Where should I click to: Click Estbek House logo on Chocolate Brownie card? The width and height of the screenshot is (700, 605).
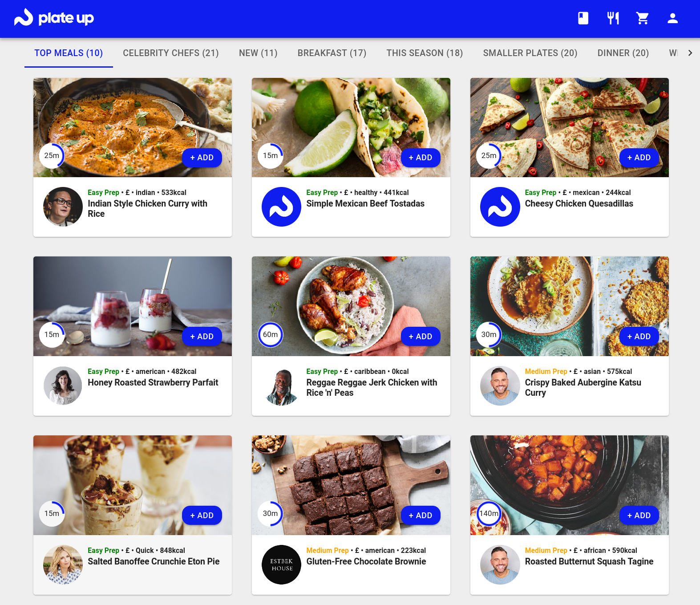281,564
